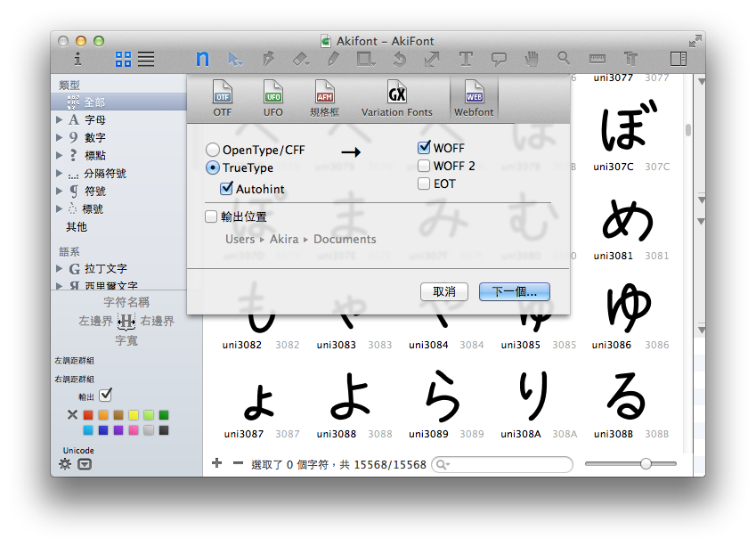The height and width of the screenshot is (547, 756).
Task: Click the 下一個... next button
Action: tap(515, 292)
